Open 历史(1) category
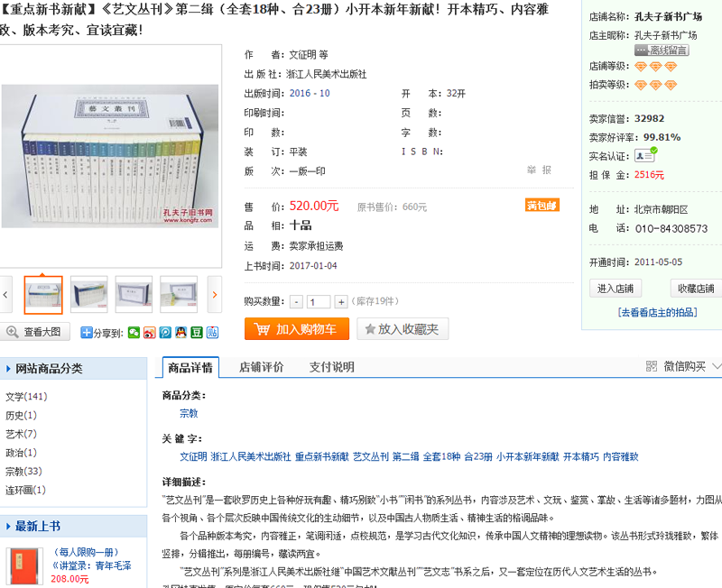This screenshot has height=588, width=722. (21, 416)
